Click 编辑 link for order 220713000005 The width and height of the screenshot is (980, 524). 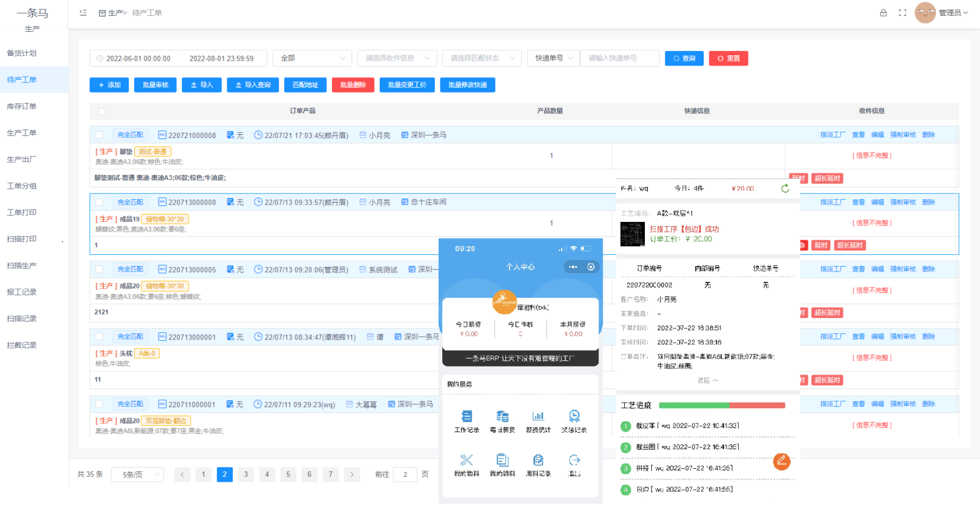coord(878,269)
